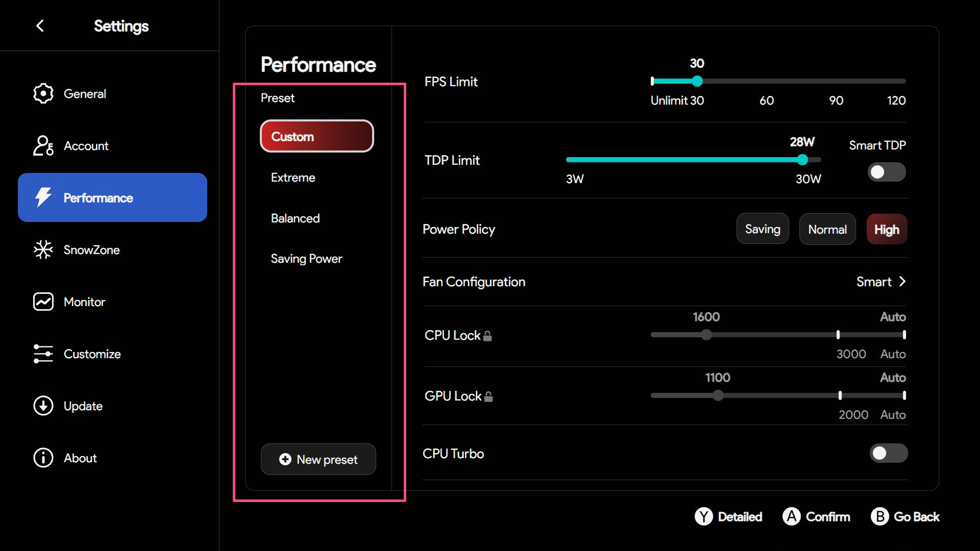Click the CPU Lock padlock icon
The height and width of the screenshot is (551, 980).
click(487, 336)
